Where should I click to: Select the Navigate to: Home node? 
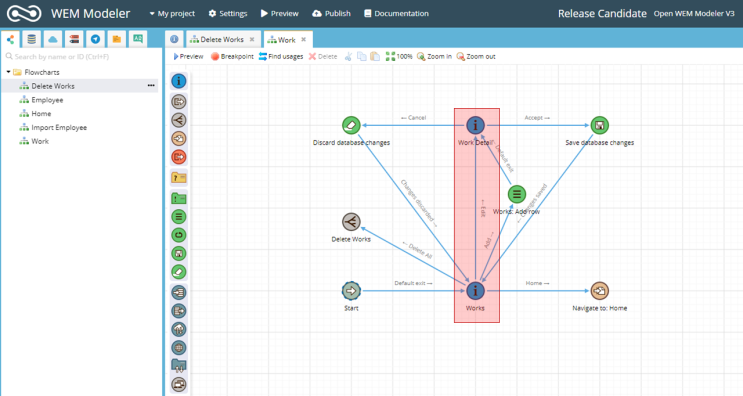(599, 291)
